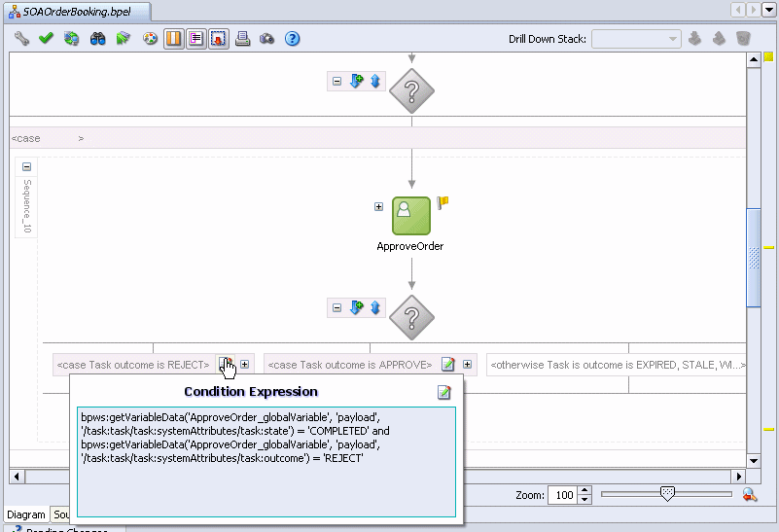Click the 'case Task outcome is REJECT' label

[133, 365]
